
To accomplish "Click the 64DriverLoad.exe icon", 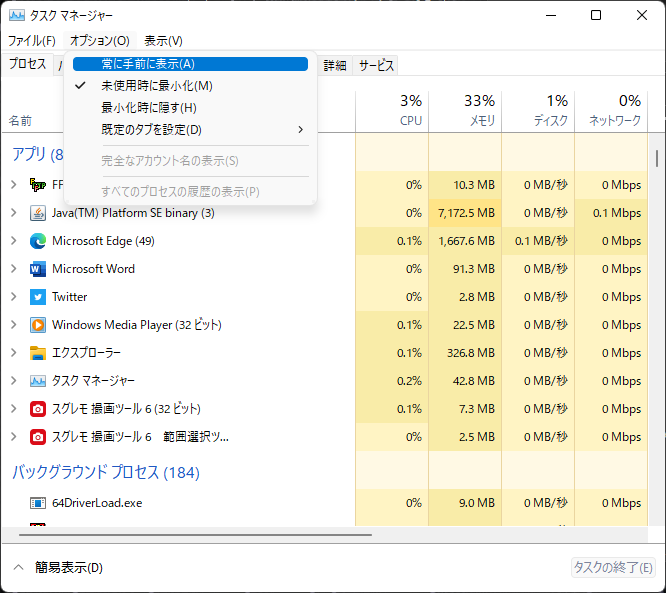I will (38, 503).
